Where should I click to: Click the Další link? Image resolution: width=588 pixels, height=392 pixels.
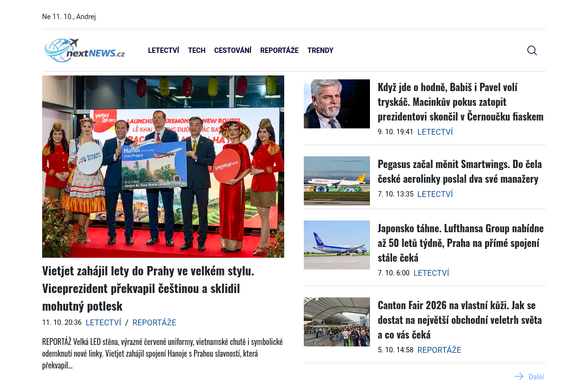tap(536, 377)
